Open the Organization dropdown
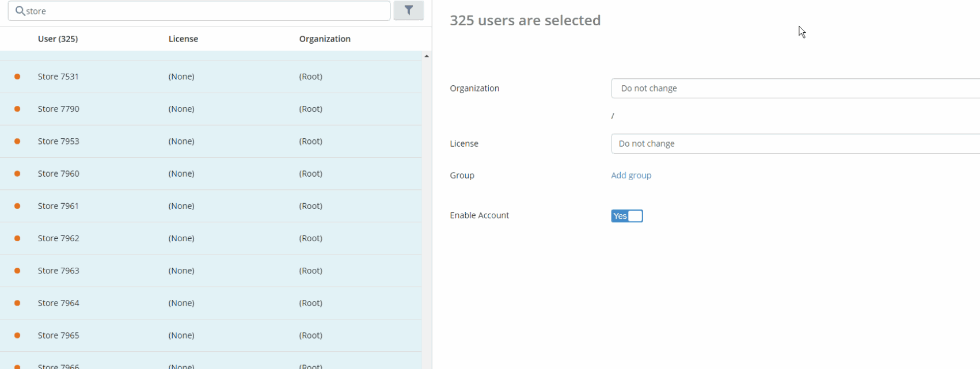 pyautogui.click(x=795, y=89)
